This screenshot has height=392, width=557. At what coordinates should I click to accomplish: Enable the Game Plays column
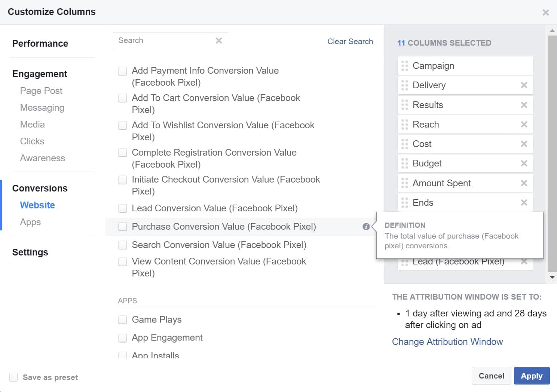point(122,319)
